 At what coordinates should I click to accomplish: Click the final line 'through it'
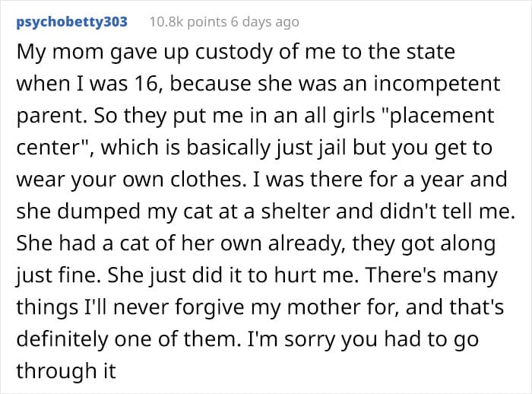tap(66, 370)
